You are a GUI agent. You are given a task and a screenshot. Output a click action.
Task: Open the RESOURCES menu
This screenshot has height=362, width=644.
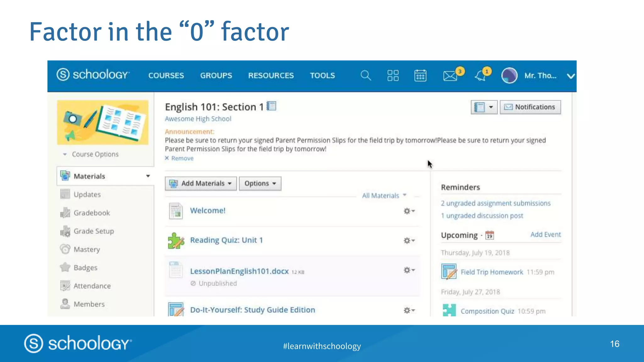(x=271, y=75)
